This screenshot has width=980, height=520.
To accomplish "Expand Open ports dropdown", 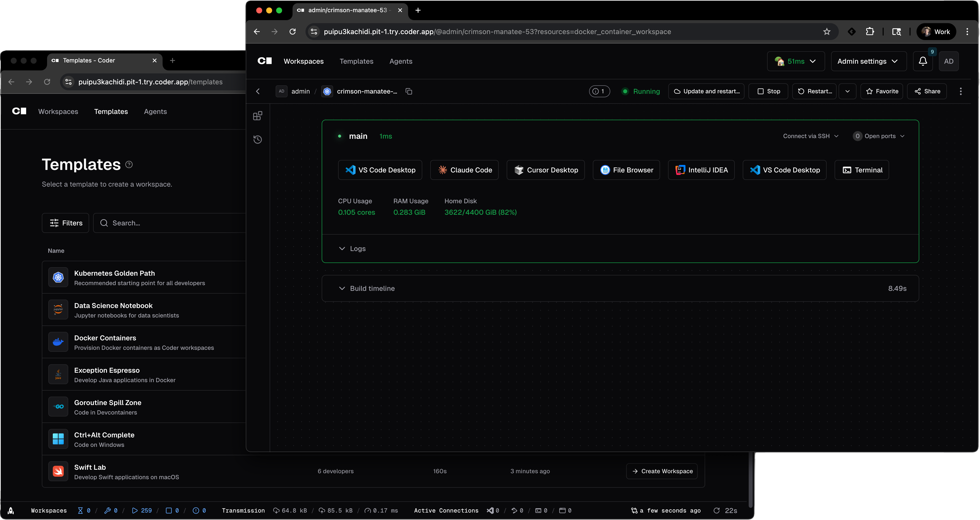I will (879, 136).
